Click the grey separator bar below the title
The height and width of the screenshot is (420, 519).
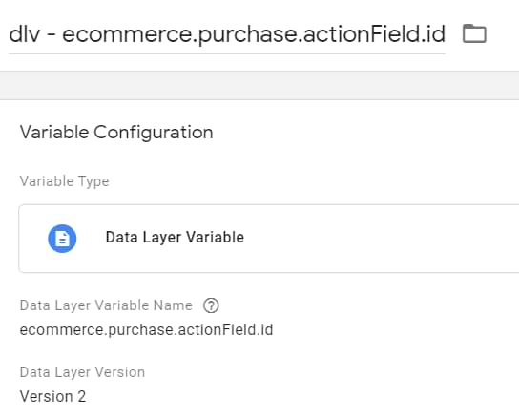click(259, 85)
